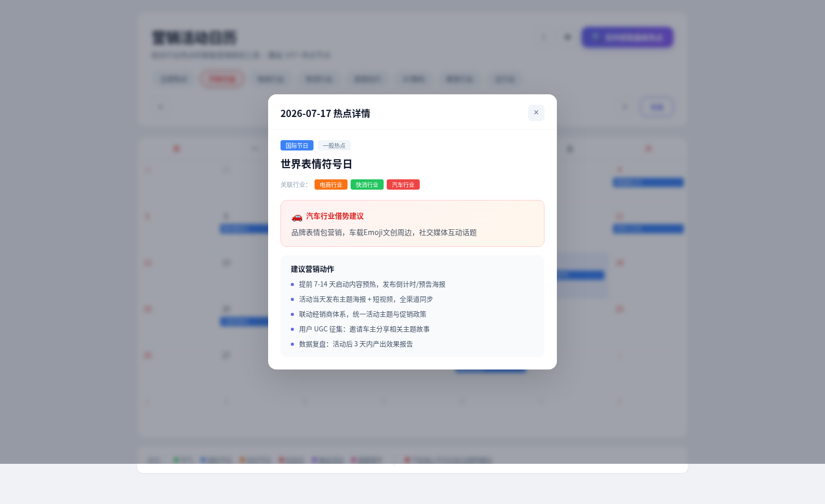825x504 pixels.
Task: Click the 提前 7-14 天启动内容预热 item
Action: click(x=368, y=284)
